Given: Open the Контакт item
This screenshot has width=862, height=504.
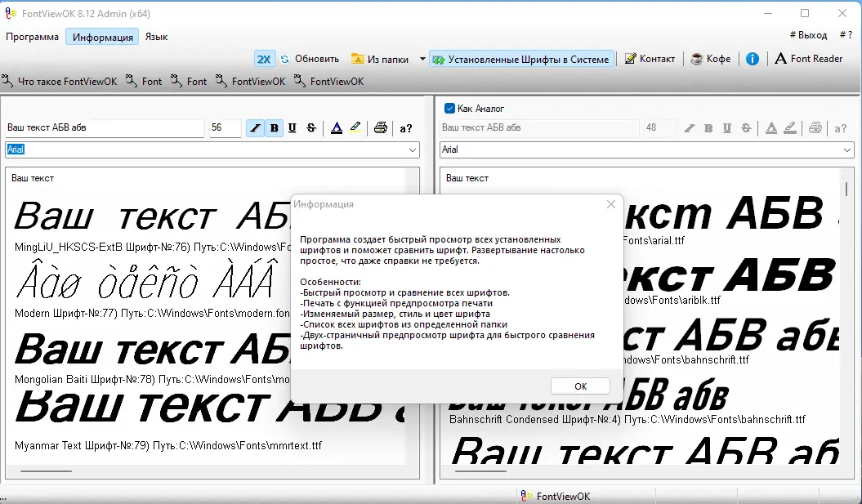Looking at the screenshot, I should tap(650, 59).
